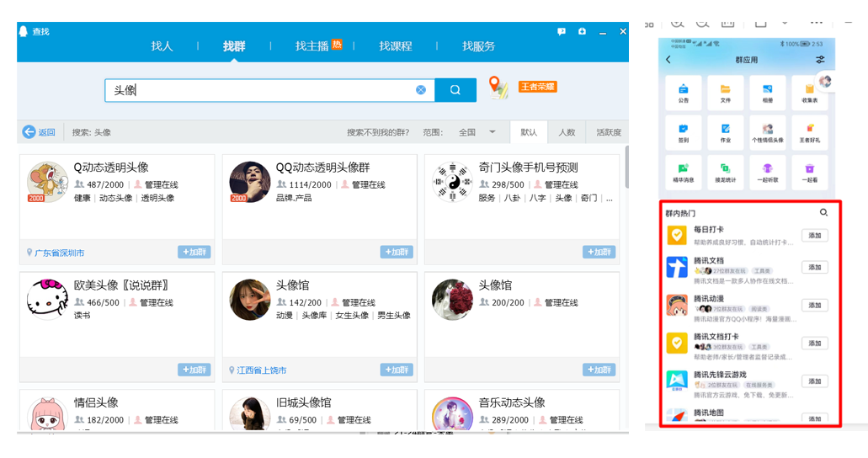The height and width of the screenshot is (458, 868).
Task: Open the 精华消息 group app
Action: [684, 173]
